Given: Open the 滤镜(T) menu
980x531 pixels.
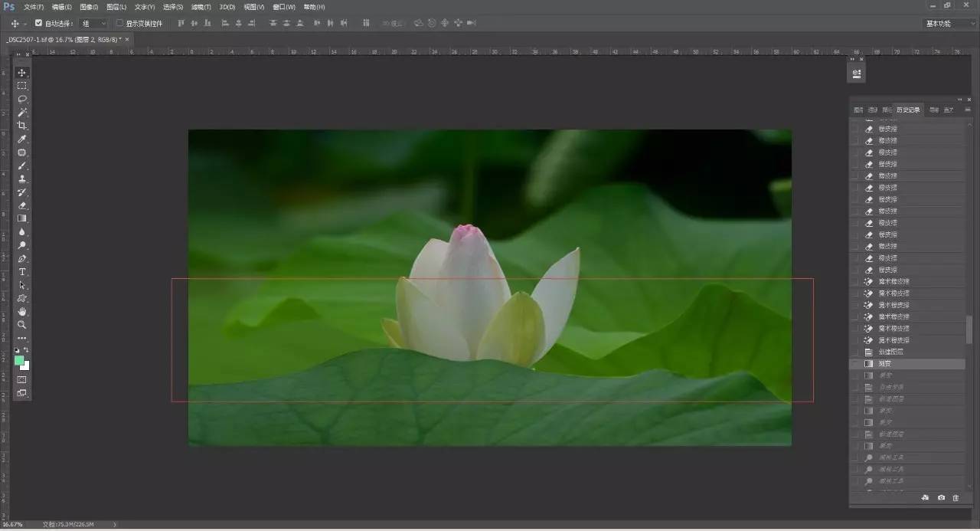Looking at the screenshot, I should (x=201, y=7).
